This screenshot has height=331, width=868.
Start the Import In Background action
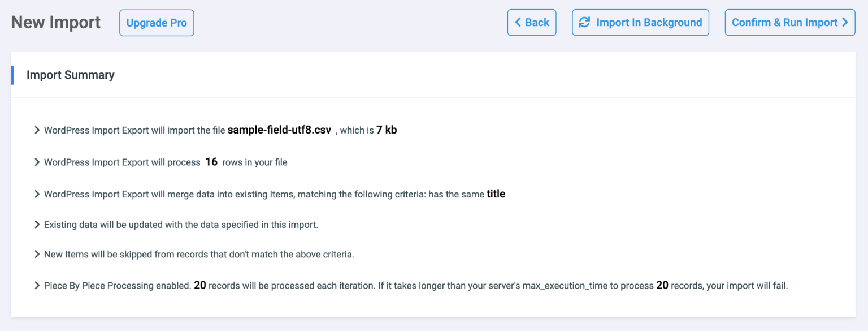pyautogui.click(x=640, y=22)
